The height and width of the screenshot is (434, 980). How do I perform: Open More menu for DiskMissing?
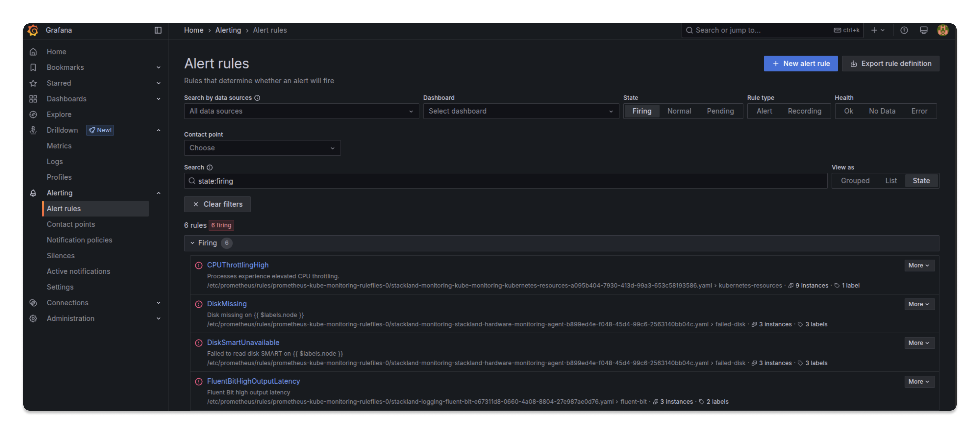[919, 304]
